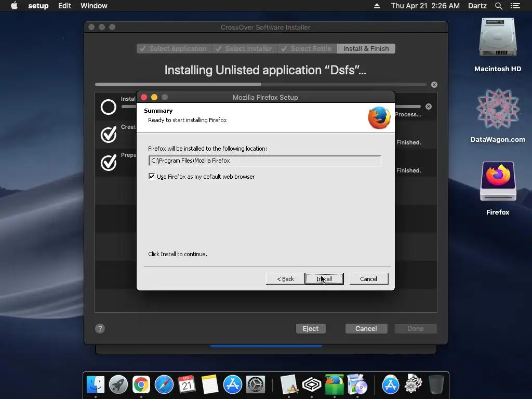Click the date and time in menu bar
The height and width of the screenshot is (399, 532).
pos(425,6)
